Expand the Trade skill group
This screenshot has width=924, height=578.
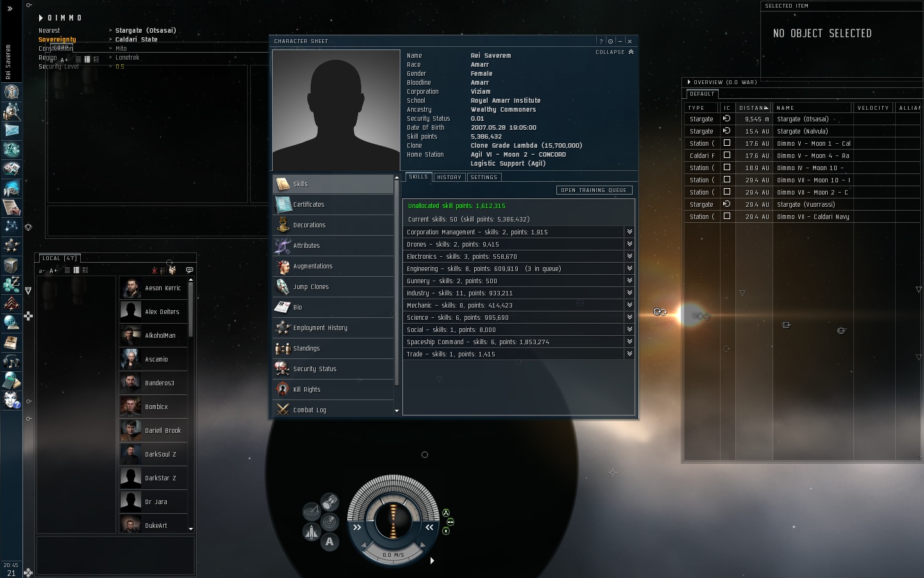point(629,354)
